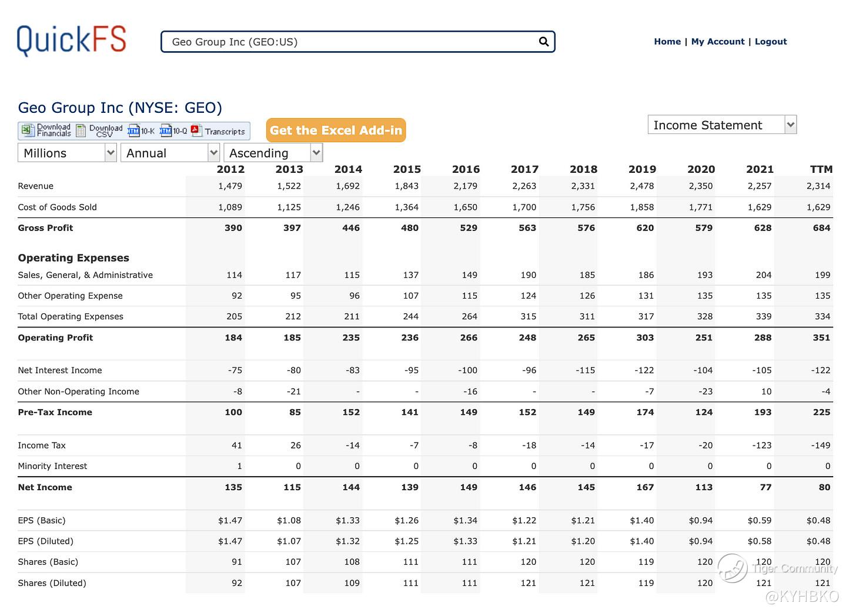This screenshot has height=616, width=856.
Task: Expand the Annual period dropdown
Action: [x=170, y=153]
